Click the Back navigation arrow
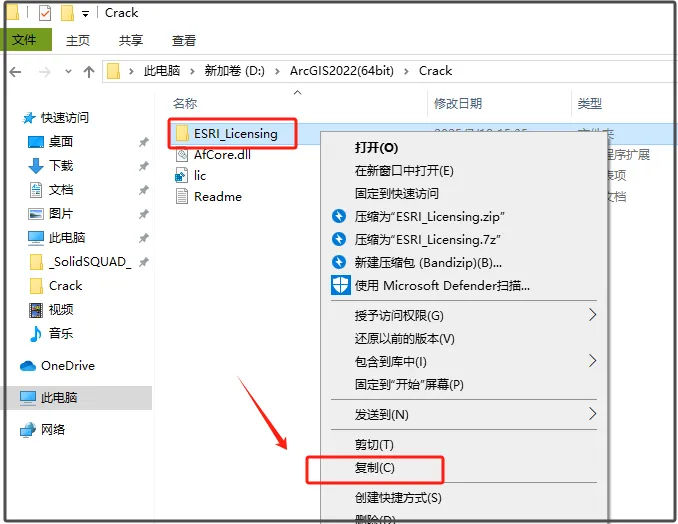This screenshot has height=524, width=678. (x=16, y=72)
